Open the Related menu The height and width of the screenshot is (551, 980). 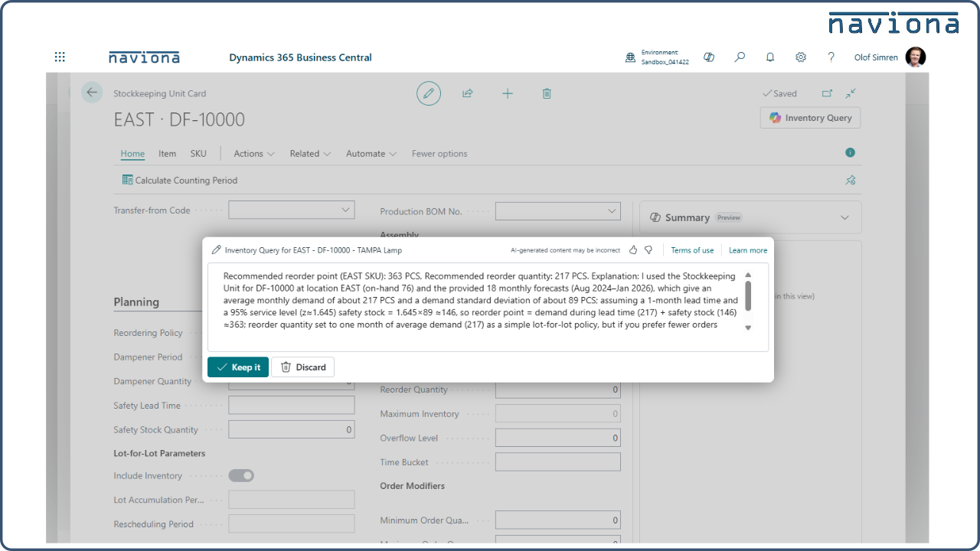tap(310, 154)
